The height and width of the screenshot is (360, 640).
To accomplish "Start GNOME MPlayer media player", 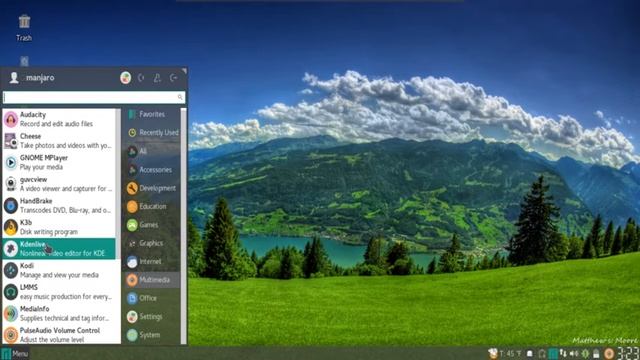I will 59,162.
